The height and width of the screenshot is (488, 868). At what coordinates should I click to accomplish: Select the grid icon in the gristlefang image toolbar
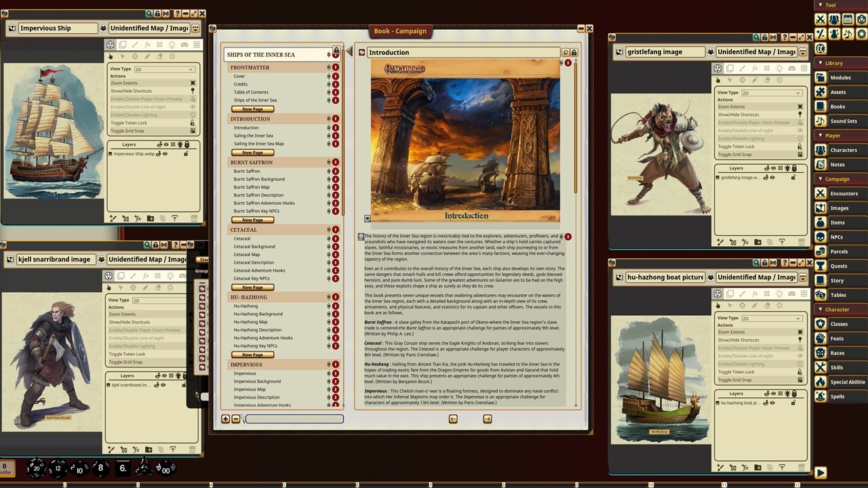click(804, 68)
